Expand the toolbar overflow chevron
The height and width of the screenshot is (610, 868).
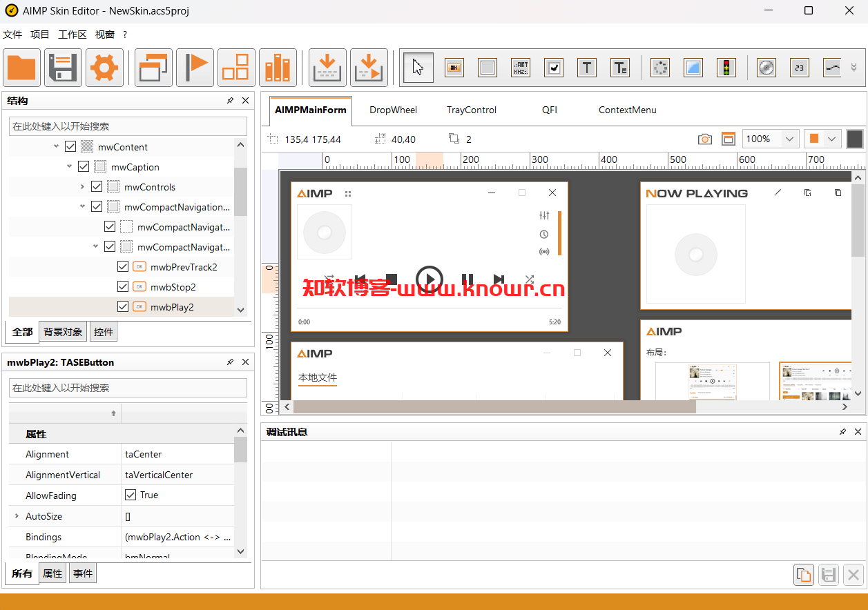(x=854, y=68)
